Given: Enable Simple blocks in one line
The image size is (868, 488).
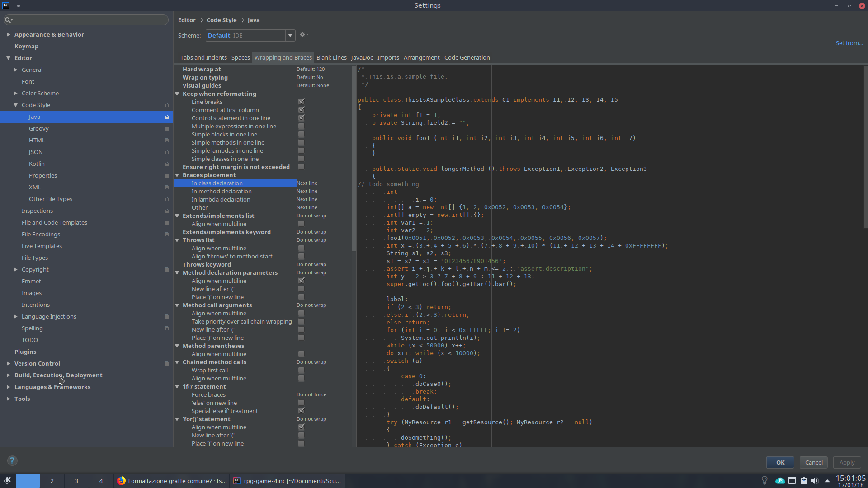Looking at the screenshot, I should pyautogui.click(x=302, y=135).
